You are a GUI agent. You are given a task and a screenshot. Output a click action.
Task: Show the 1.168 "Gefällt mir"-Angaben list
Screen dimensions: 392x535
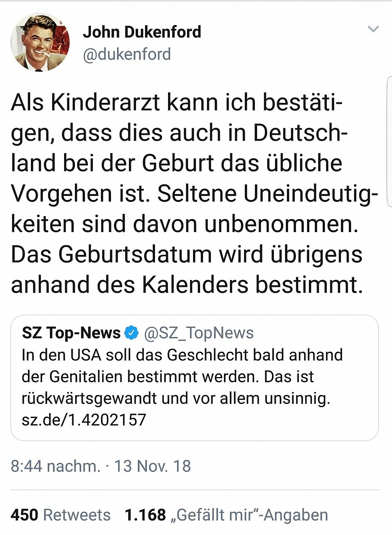tap(226, 515)
